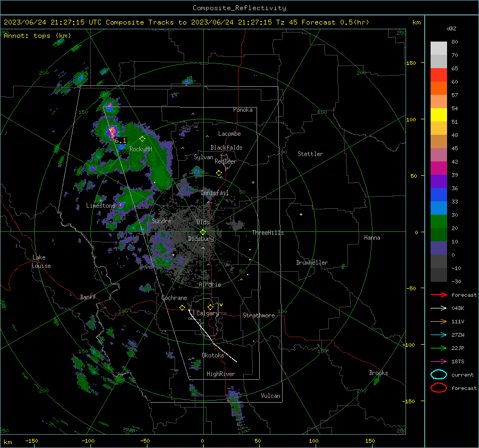The width and height of the screenshot is (479, 448).
Task: Click the Stettler city label
Action: [310, 154]
